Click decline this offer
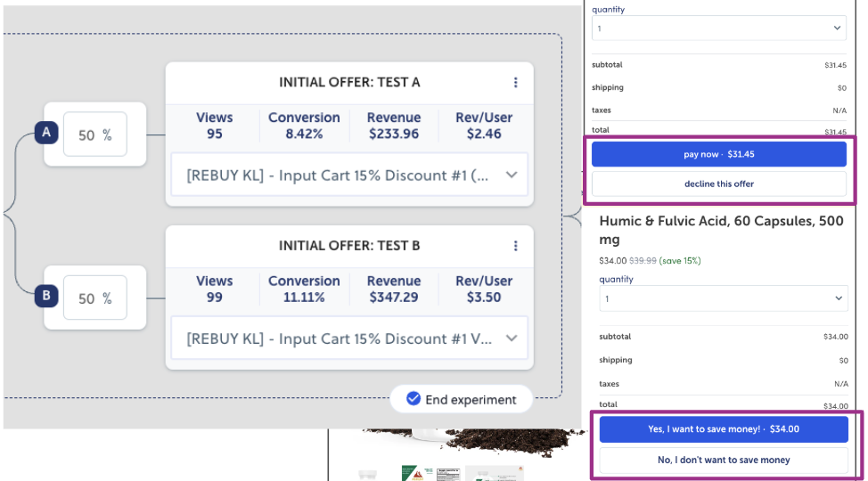Screen dimensions: 868x481 [719, 183]
